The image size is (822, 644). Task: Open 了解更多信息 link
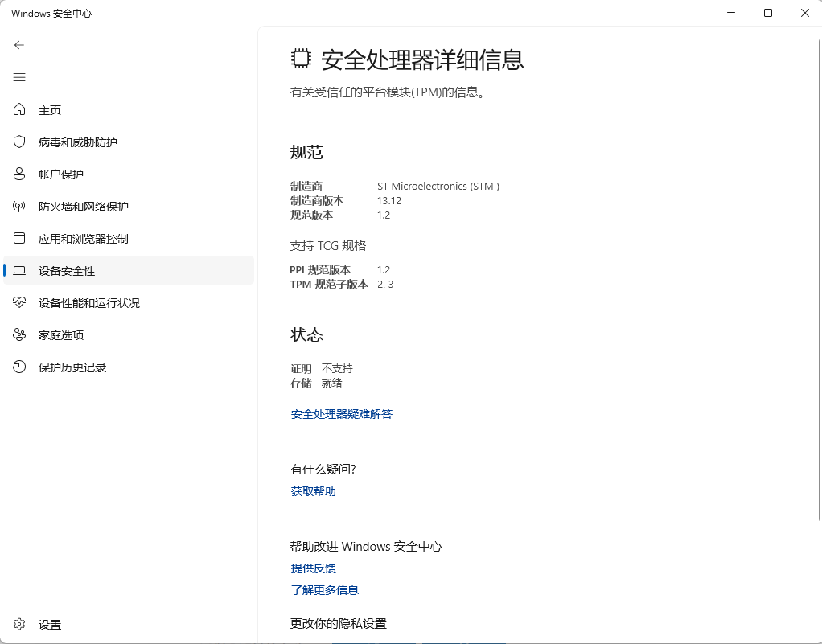324,590
